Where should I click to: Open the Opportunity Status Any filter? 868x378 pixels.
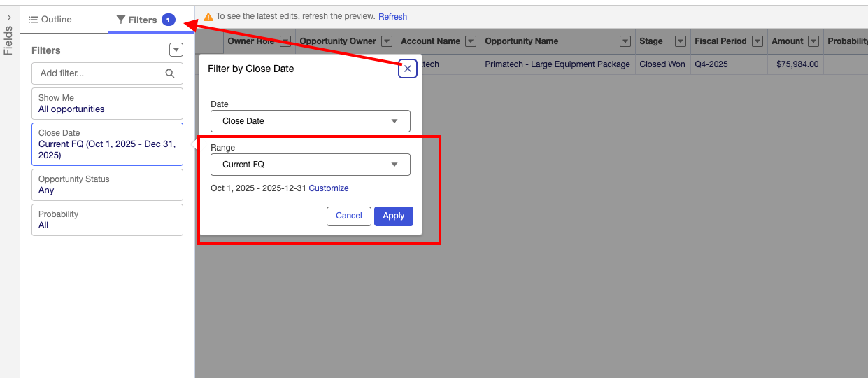point(107,185)
